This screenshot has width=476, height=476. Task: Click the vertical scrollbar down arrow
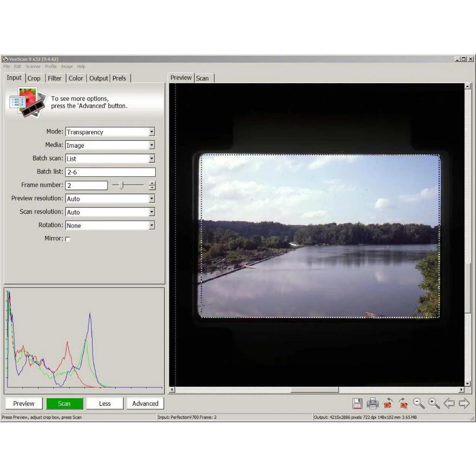point(468,383)
